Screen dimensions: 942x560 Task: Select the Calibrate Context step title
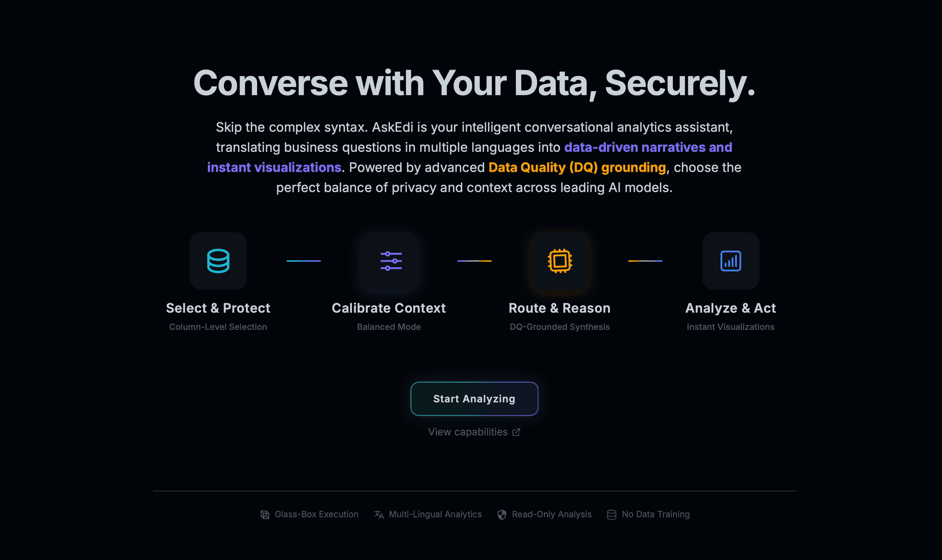pyautogui.click(x=389, y=308)
